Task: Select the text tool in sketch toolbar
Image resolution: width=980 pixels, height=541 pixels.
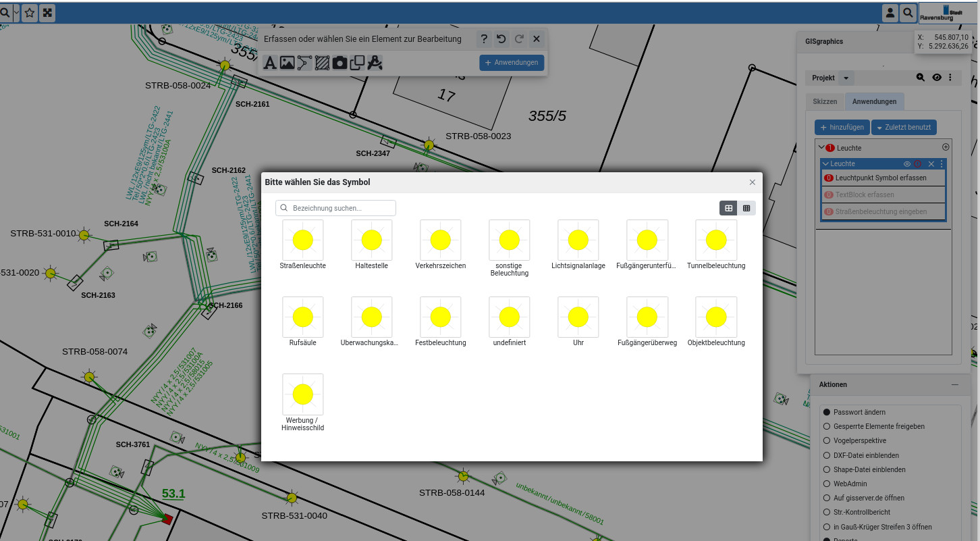Action: 270,63
